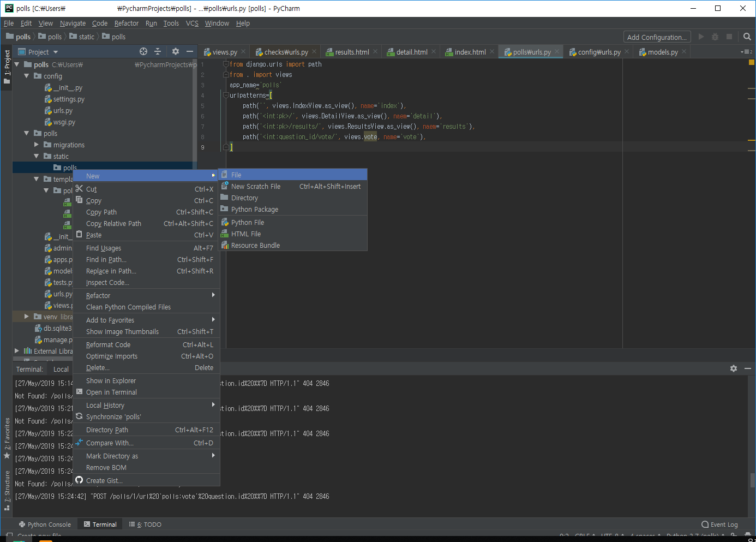Open the File menu
756x542 pixels.
[x=9, y=23]
